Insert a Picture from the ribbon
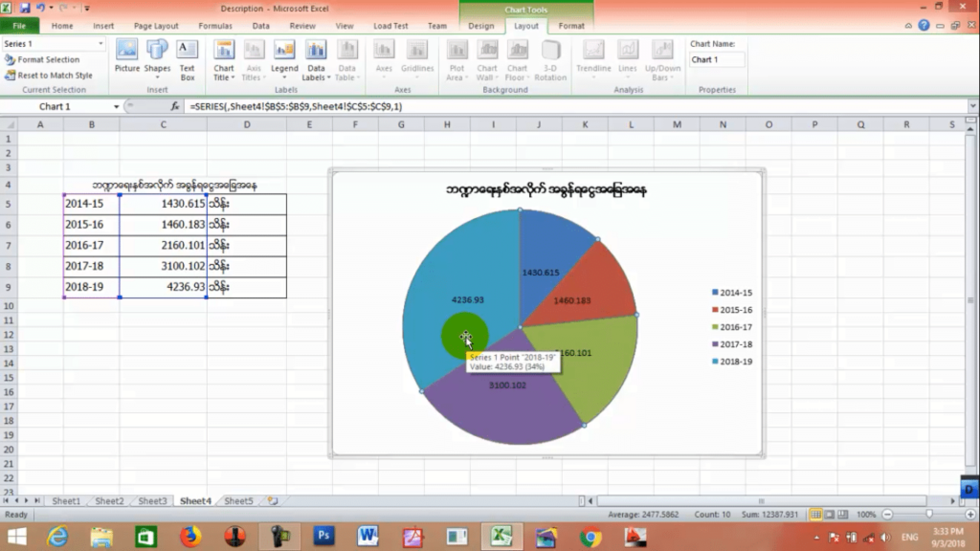This screenshot has width=980, height=551. 127,56
